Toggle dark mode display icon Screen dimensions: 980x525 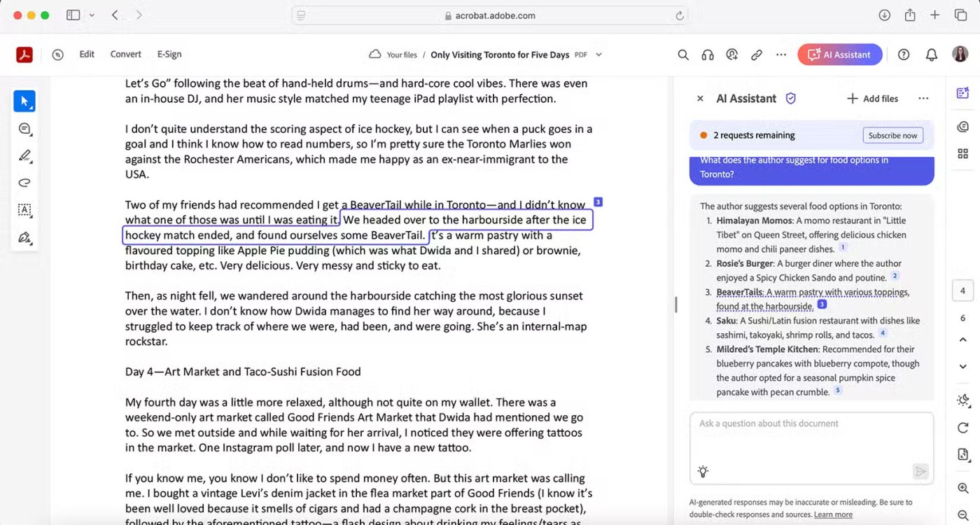click(x=963, y=400)
